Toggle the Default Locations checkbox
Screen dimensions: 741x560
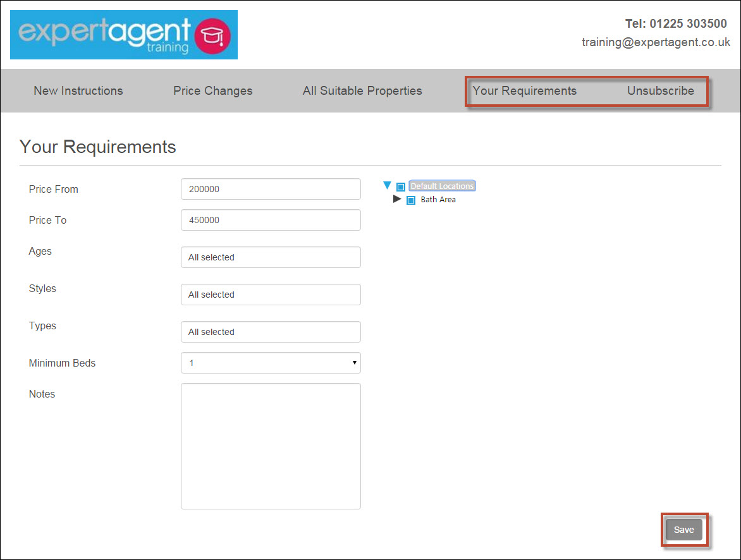(401, 186)
